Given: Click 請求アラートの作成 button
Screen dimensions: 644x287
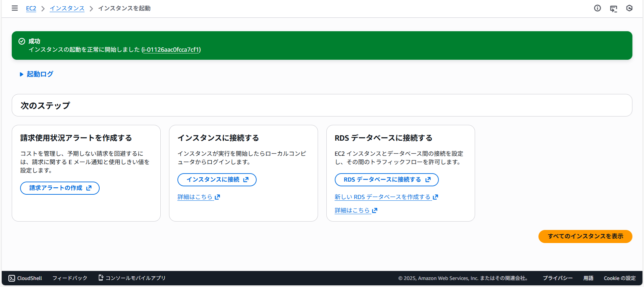Looking at the screenshot, I should (60, 188).
